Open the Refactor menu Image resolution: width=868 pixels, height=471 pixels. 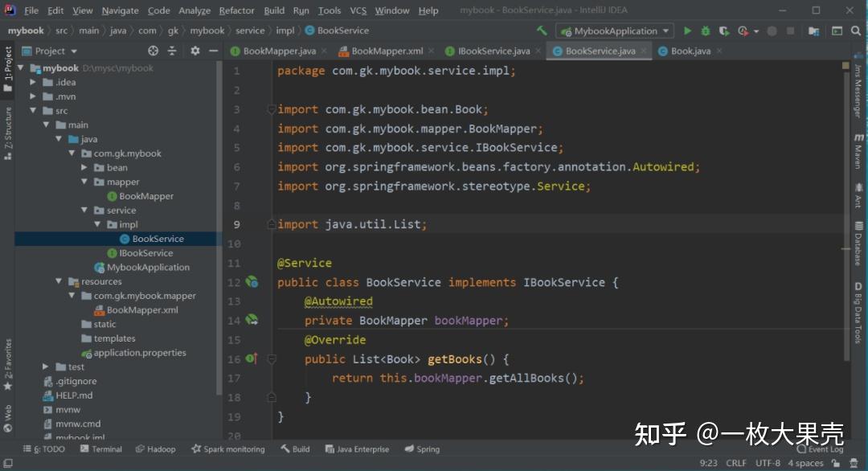(x=236, y=10)
